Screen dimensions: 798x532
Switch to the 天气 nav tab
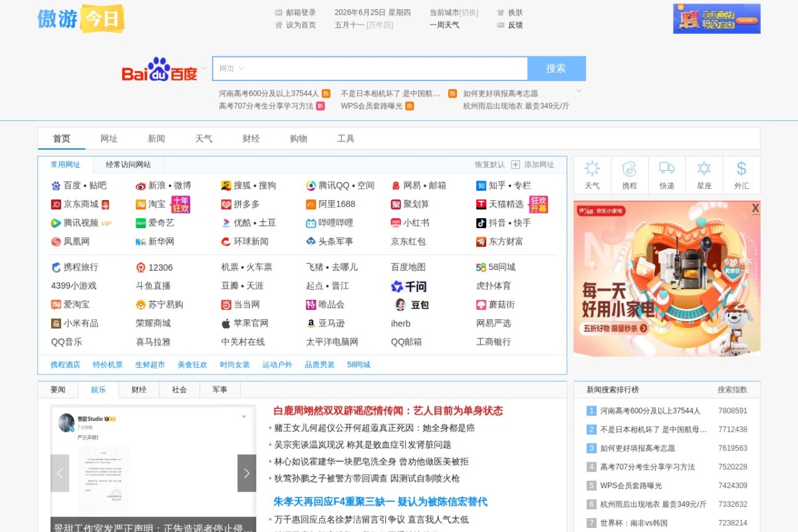click(x=203, y=138)
